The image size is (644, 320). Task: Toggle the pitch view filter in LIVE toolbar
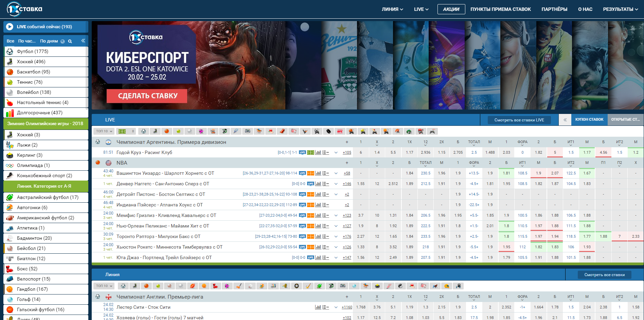coord(122,131)
